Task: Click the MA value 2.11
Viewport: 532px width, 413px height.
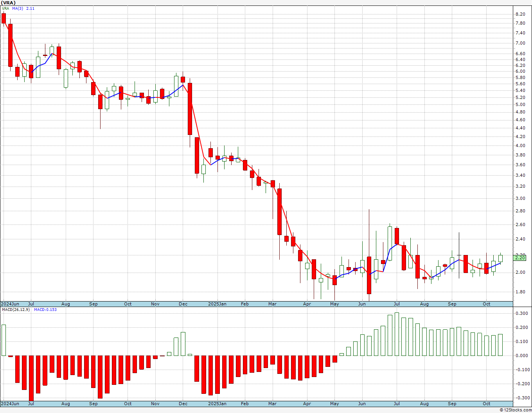Action: point(31,8)
